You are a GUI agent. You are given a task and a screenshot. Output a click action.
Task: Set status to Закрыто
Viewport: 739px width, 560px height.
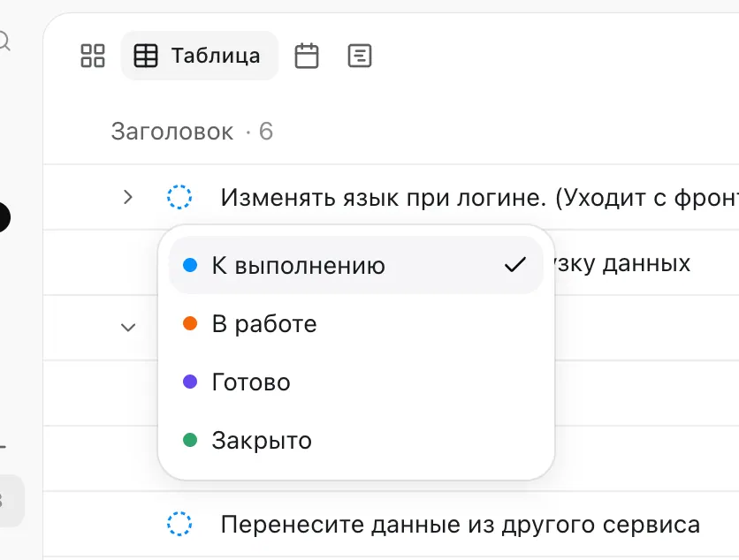tap(356, 441)
